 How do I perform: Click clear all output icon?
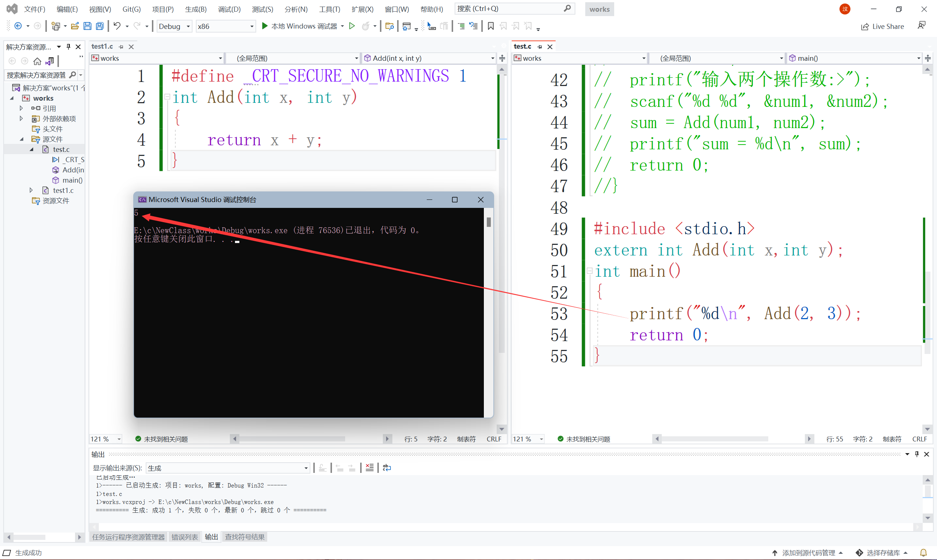369,468
